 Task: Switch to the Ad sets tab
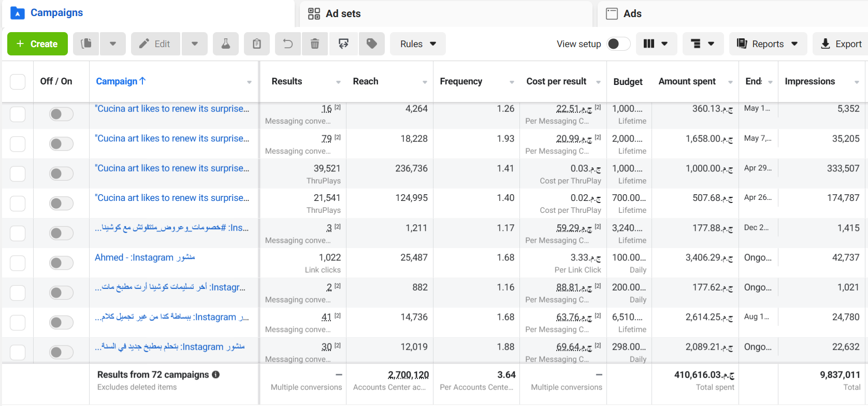click(x=335, y=13)
